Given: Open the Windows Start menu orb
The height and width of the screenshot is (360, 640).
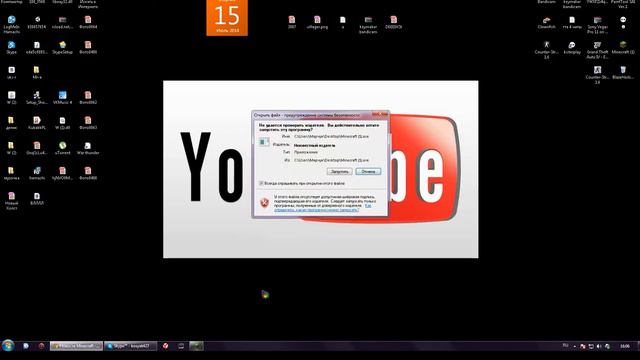Looking at the screenshot, I should coord(8,346).
